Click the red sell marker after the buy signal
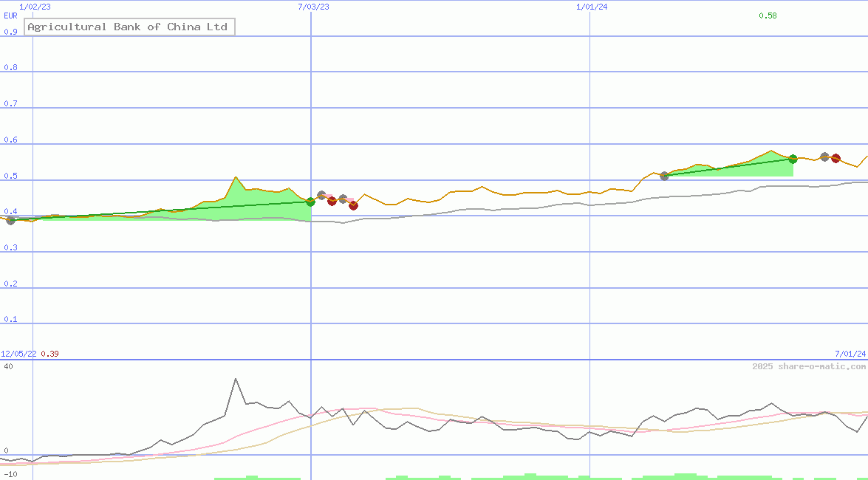 [x=332, y=202]
